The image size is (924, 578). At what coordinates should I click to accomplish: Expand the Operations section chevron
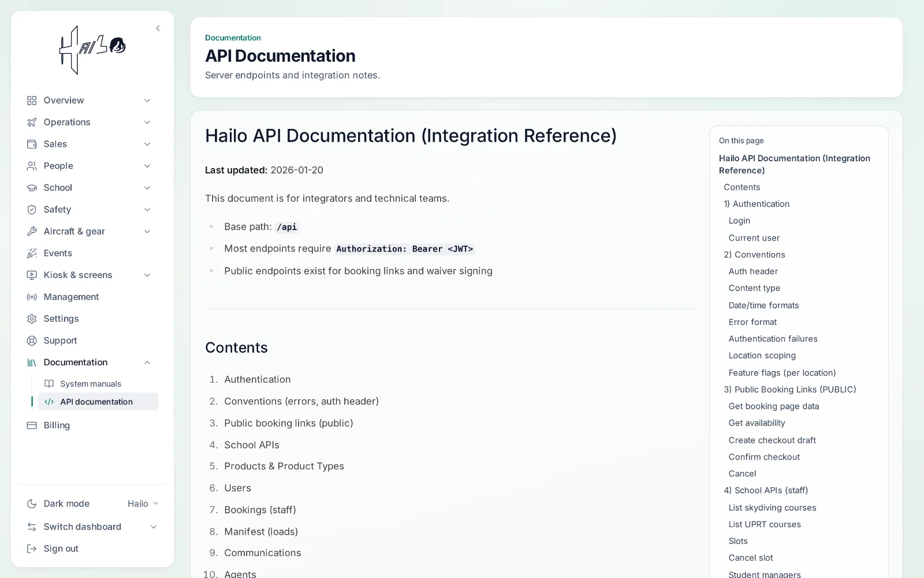click(147, 123)
